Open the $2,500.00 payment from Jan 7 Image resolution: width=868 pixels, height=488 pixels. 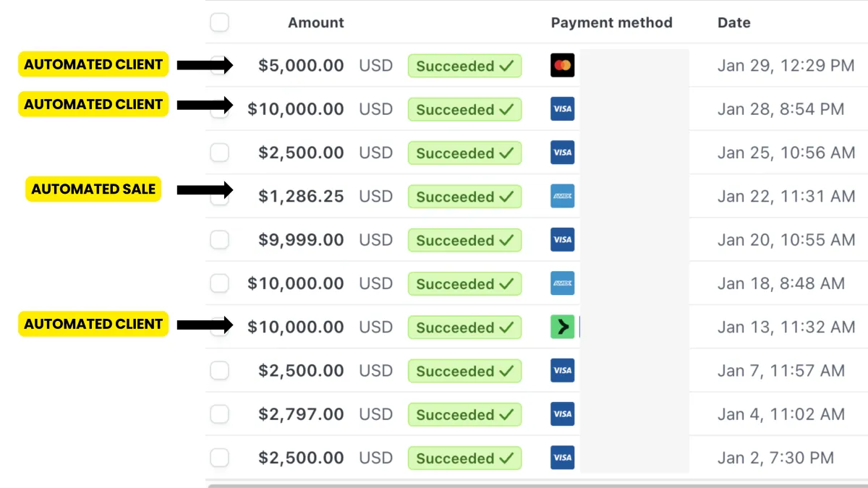(x=301, y=371)
